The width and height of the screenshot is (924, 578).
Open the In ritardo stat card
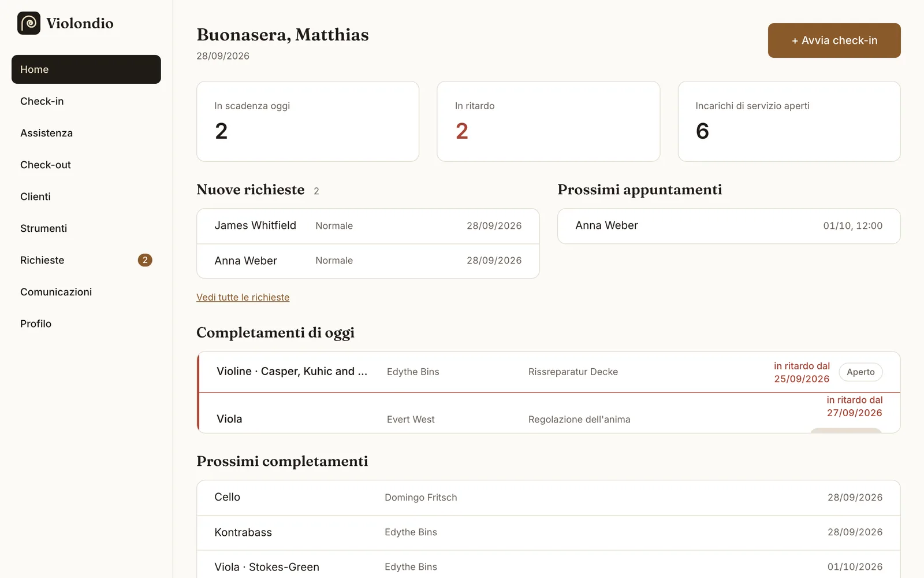(548, 121)
